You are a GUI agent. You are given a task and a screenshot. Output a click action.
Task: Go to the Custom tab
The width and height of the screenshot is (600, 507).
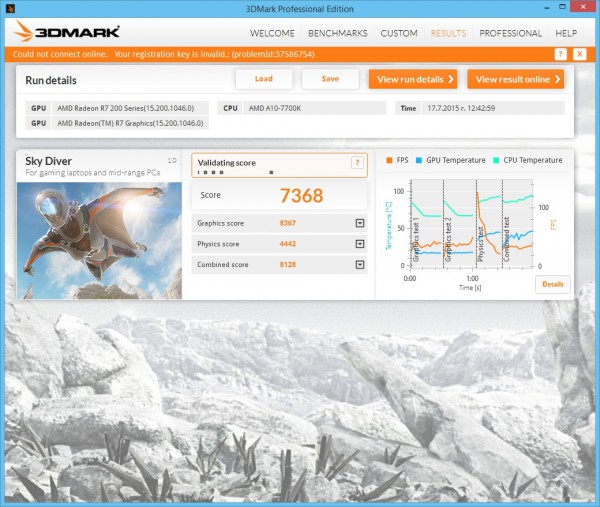[399, 33]
